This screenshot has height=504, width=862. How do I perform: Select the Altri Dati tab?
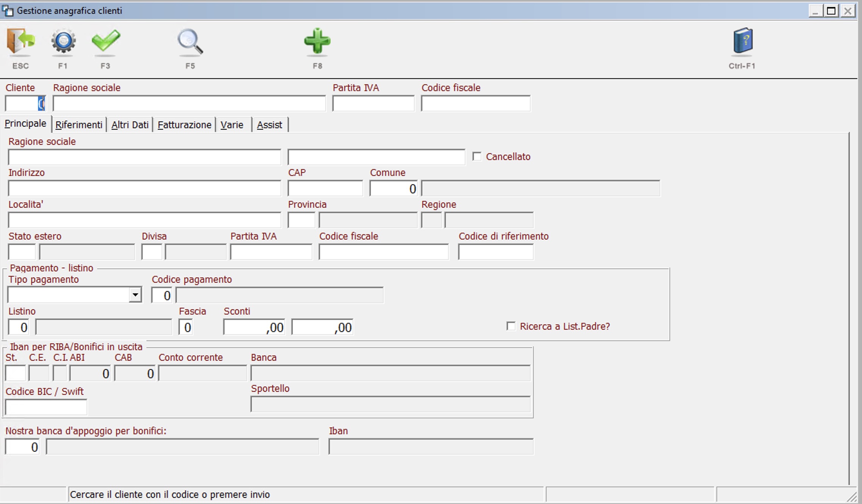tap(130, 125)
